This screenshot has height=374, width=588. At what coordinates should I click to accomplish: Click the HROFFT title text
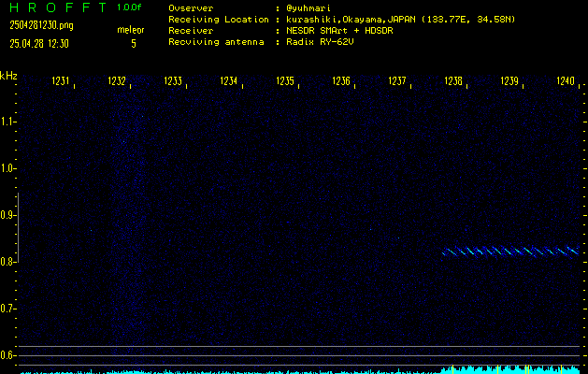58,7
